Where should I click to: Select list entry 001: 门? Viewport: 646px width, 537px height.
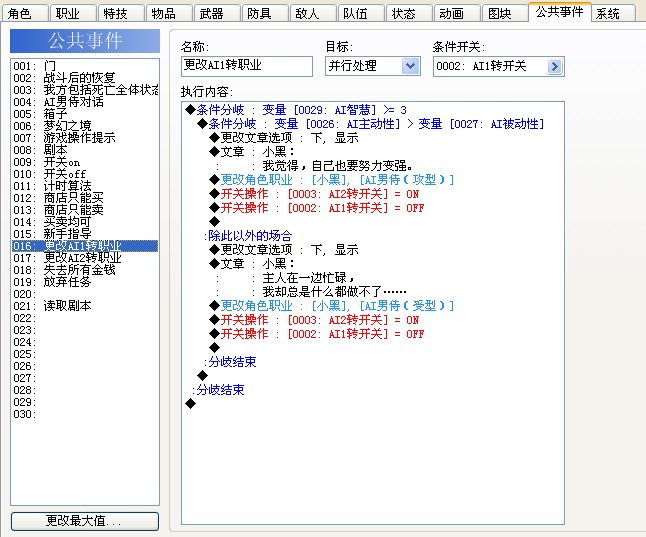(x=84, y=66)
